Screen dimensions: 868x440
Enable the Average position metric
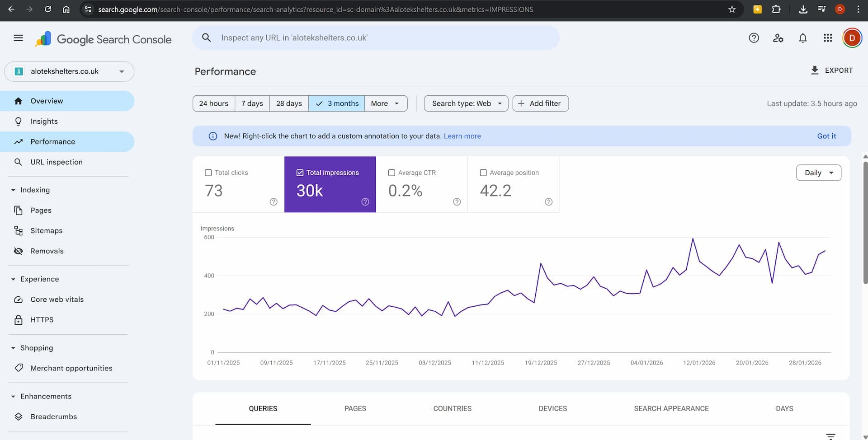pos(483,173)
